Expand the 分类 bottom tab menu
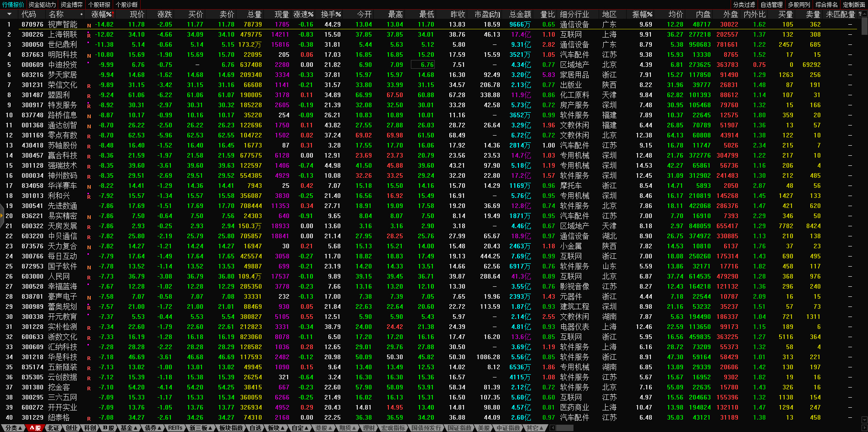The image size is (868, 432). click(14, 428)
